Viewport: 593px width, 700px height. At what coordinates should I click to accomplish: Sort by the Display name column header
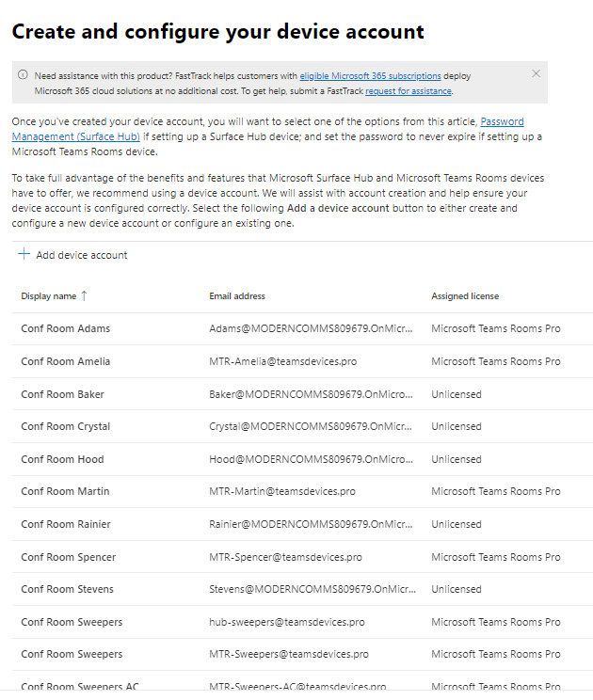pos(49,296)
